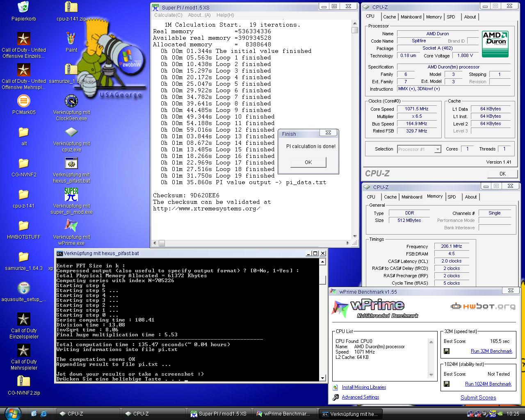Viewport: 525px width, 420px height.
Task: Switch to Cache tab in top CPU-Z
Action: point(389,17)
